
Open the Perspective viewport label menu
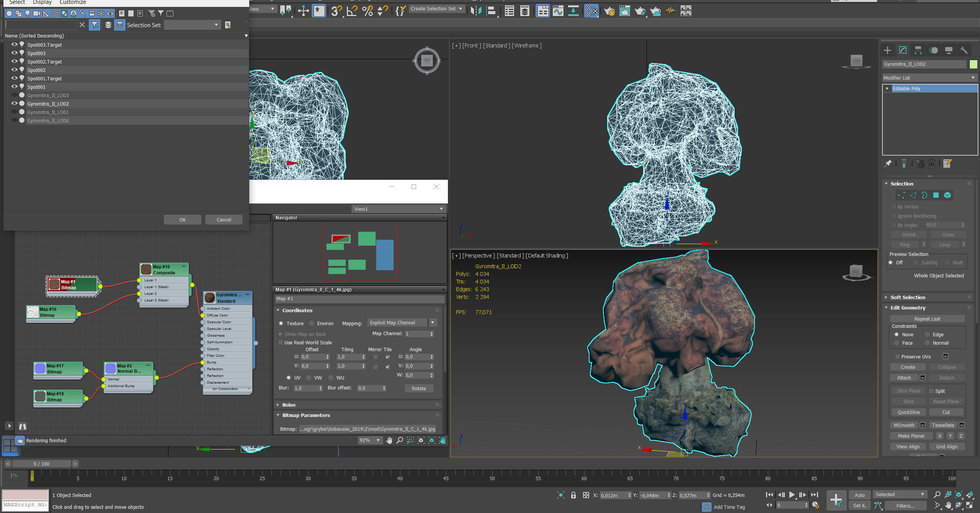pos(479,256)
